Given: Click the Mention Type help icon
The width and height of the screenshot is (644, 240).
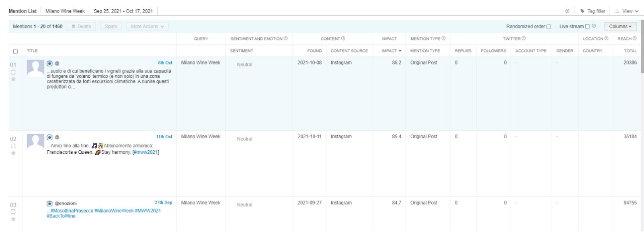Looking at the screenshot, I should click(x=443, y=39).
